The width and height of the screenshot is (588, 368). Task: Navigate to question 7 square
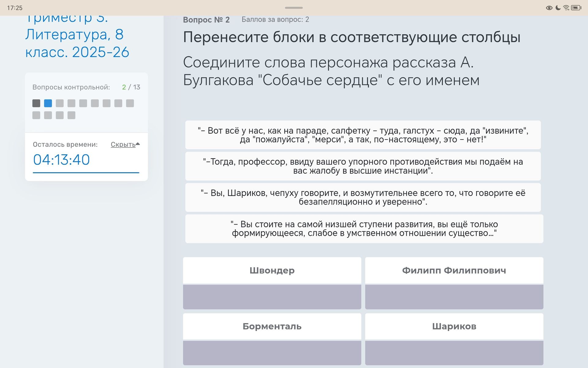click(107, 103)
